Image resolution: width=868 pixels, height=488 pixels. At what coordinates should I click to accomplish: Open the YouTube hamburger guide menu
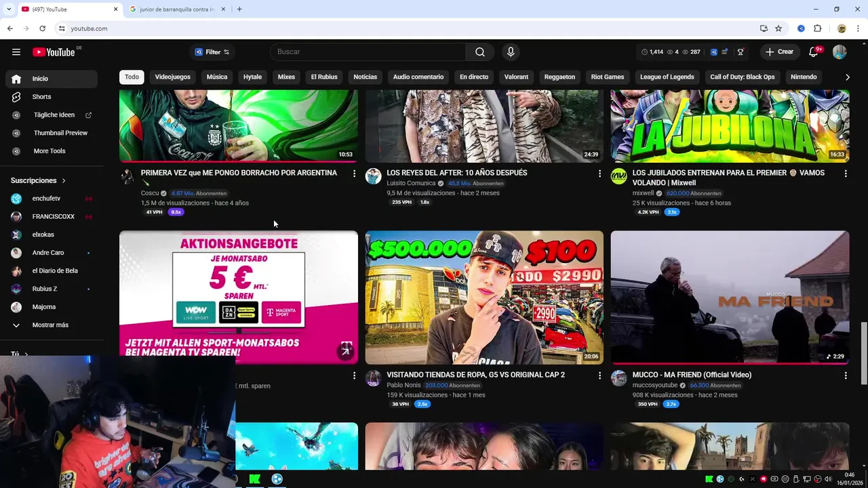16,52
